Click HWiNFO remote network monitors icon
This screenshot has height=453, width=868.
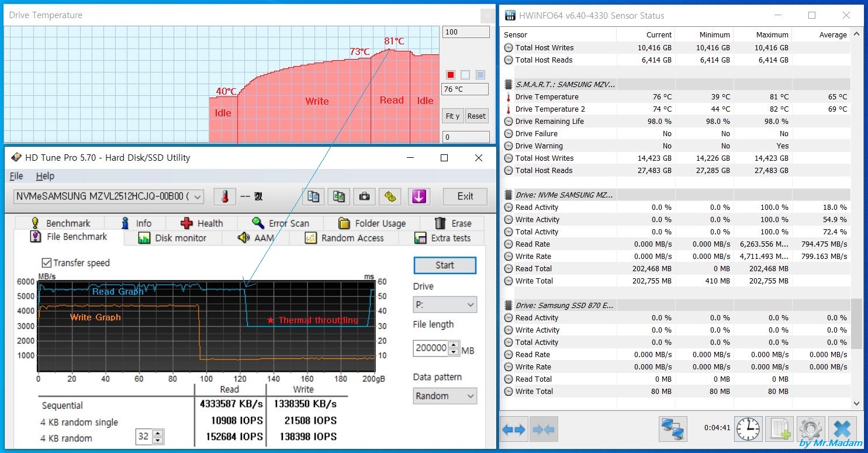[673, 430]
